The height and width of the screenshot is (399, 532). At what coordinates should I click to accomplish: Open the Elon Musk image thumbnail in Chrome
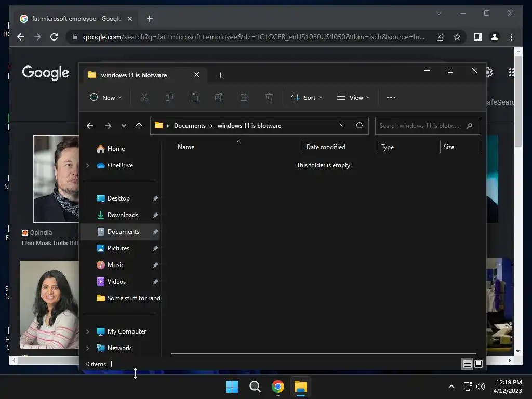[x=56, y=179]
